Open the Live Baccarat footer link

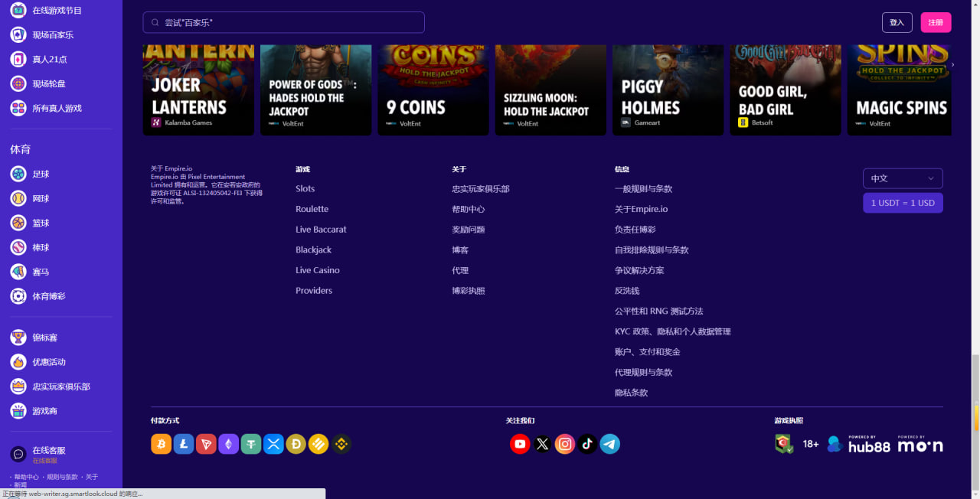(322, 230)
